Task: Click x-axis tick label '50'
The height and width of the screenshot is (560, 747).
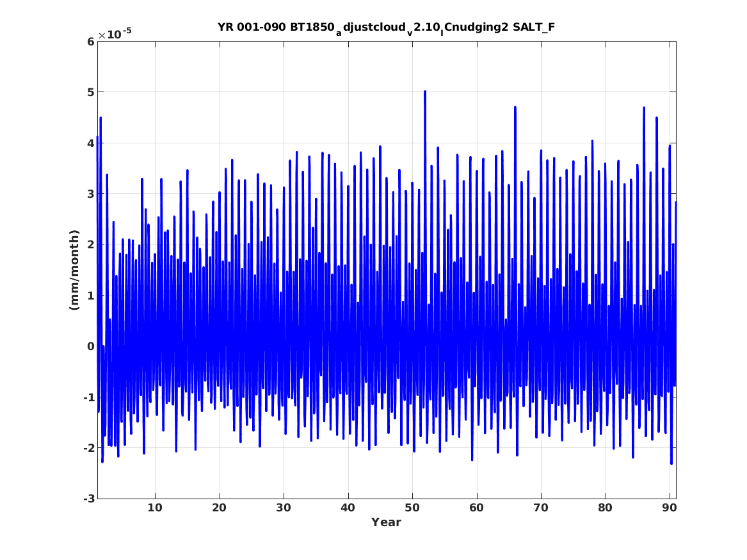Action: [412, 508]
